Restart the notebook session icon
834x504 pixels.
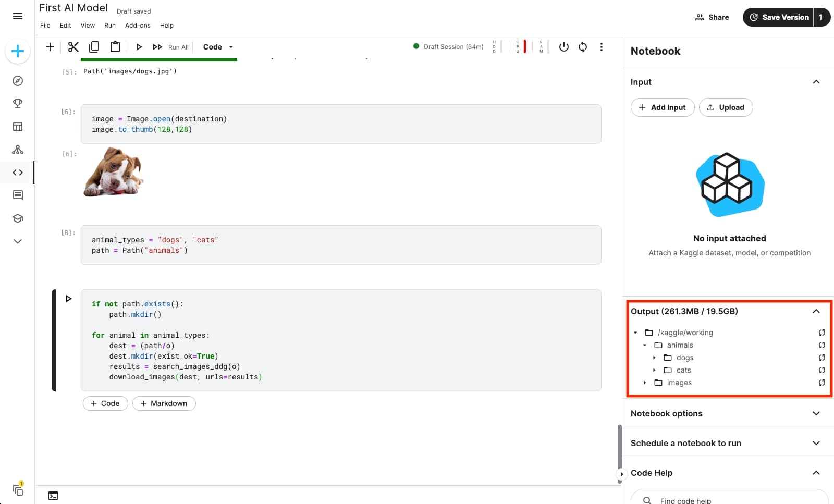[582, 47]
